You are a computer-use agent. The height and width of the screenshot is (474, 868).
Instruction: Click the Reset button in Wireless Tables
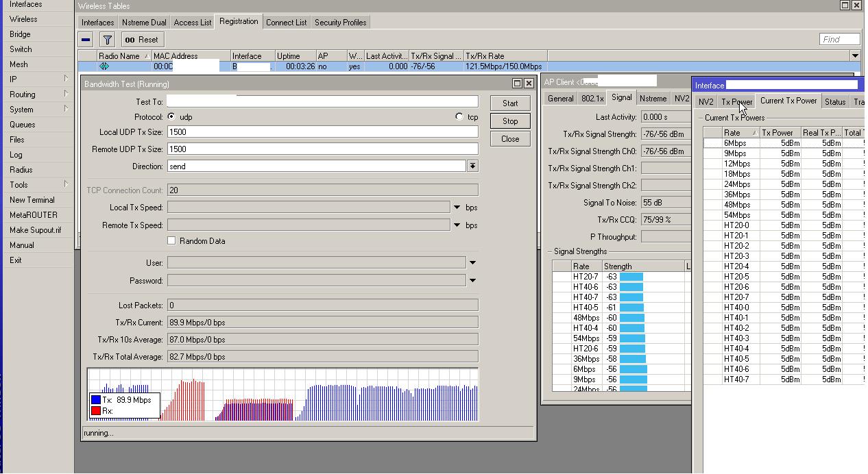pos(141,40)
